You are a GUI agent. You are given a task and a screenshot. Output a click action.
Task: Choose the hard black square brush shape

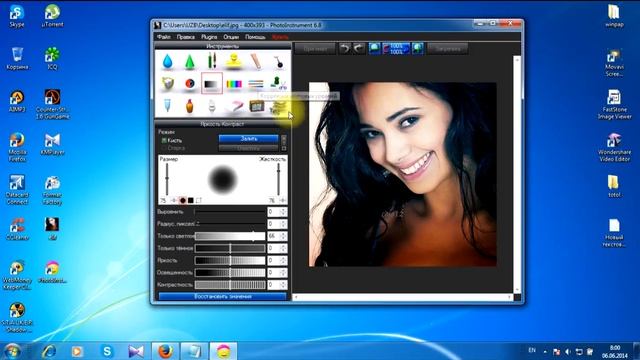(x=190, y=200)
